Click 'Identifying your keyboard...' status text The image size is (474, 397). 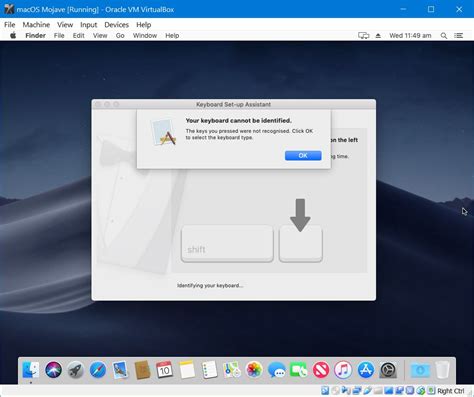click(210, 285)
